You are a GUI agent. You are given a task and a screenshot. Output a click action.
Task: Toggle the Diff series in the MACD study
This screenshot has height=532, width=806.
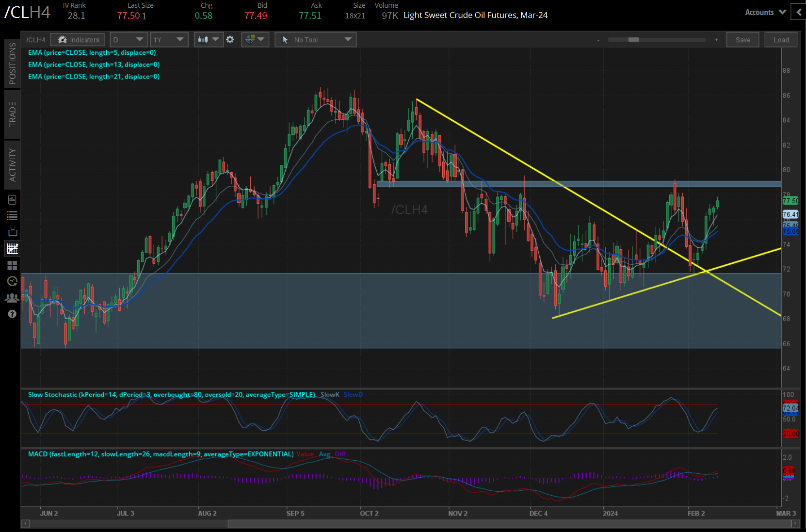pyautogui.click(x=340, y=454)
